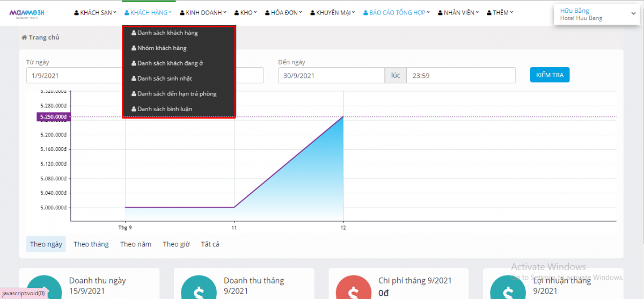Click the red dollar icon for Chi phí tháng
This screenshot has width=644, height=299.
tap(352, 288)
